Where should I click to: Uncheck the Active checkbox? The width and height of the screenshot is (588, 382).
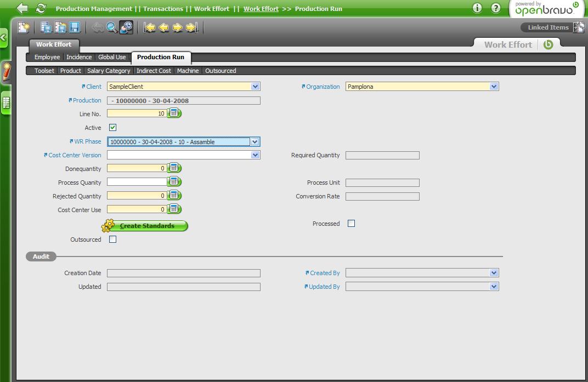(x=112, y=128)
